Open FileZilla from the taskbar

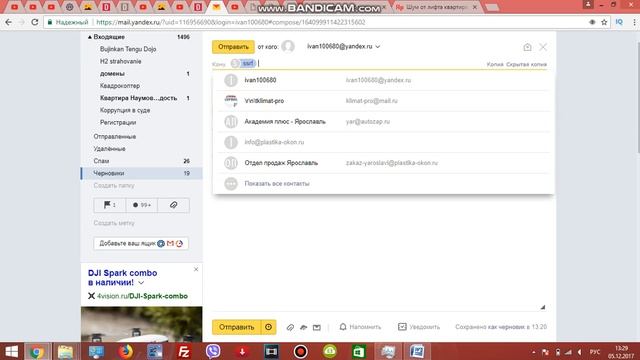(x=184, y=351)
